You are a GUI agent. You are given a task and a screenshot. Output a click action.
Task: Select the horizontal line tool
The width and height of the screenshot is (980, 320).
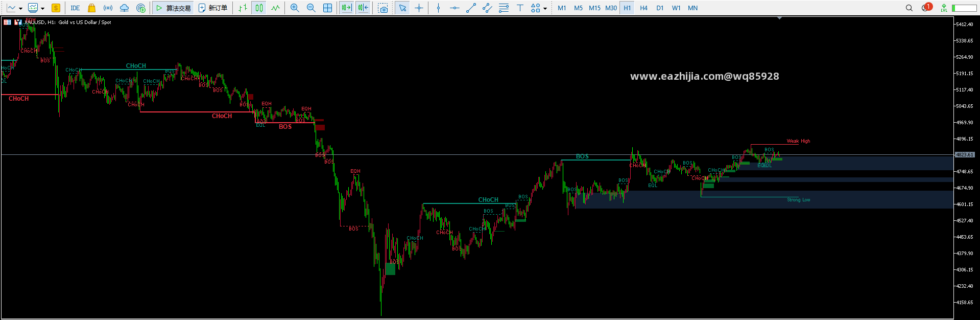pyautogui.click(x=455, y=8)
